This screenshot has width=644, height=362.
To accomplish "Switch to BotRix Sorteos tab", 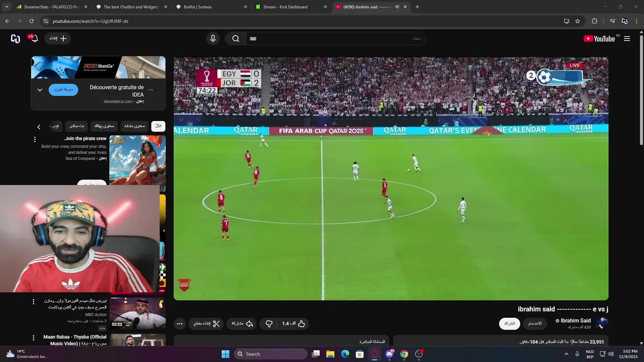I will (x=211, y=7).
